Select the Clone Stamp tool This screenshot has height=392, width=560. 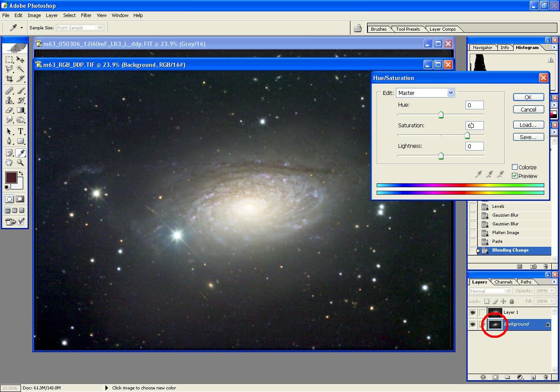coord(9,100)
